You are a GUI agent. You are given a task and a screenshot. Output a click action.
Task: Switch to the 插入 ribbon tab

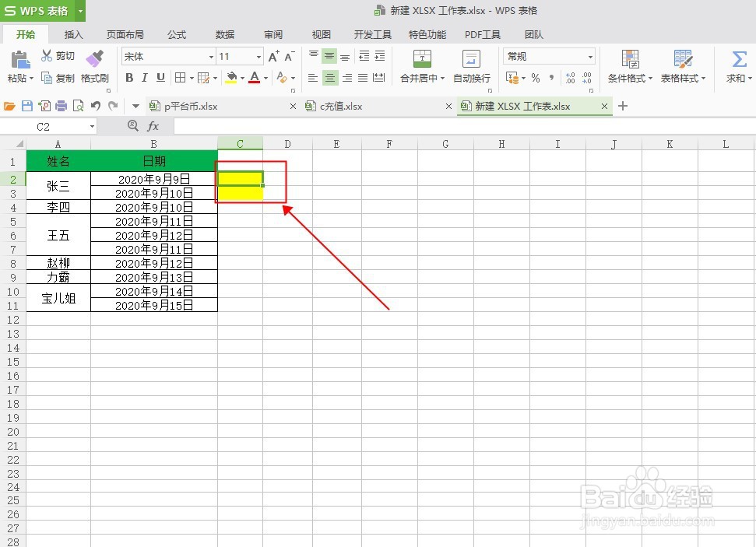[x=73, y=34]
